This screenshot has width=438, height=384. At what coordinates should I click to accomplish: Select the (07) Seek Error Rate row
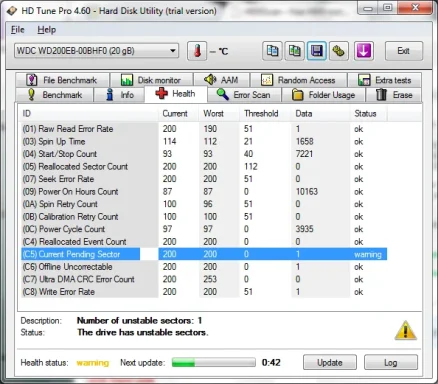204,179
